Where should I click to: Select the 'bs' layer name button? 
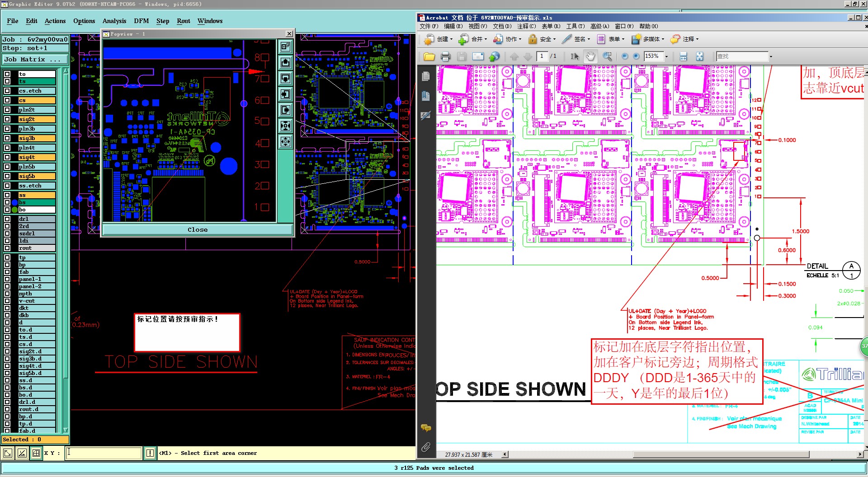[37, 202]
